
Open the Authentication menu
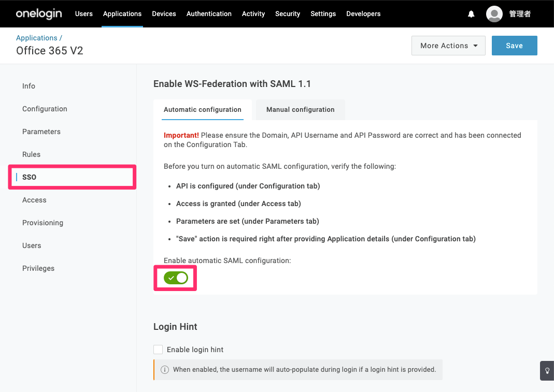209,14
